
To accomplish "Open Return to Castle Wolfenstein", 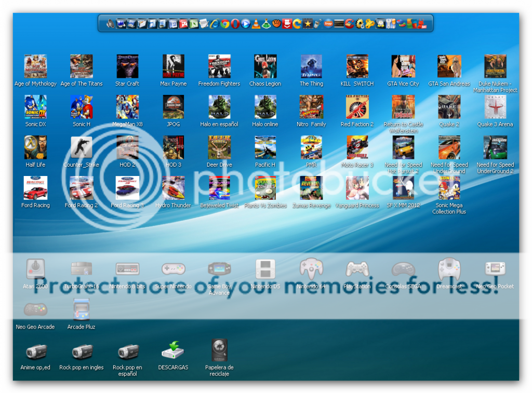I will [x=403, y=107].
